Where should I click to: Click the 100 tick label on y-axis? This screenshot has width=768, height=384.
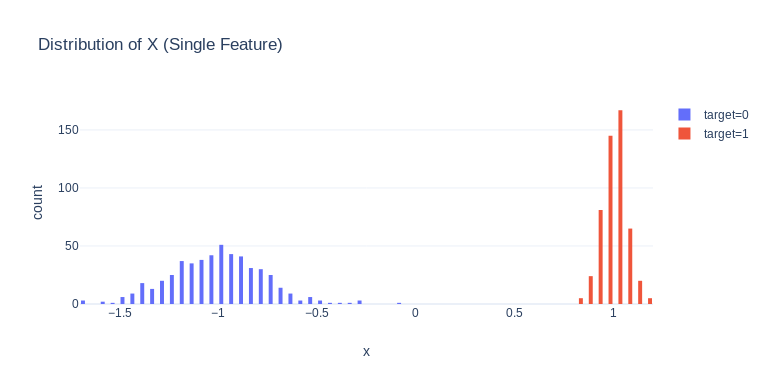[68, 188]
